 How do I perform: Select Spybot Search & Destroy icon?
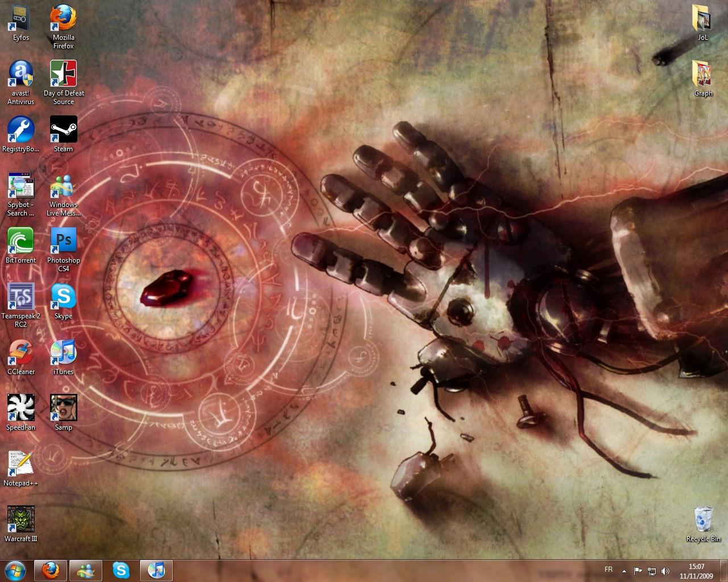(20, 194)
